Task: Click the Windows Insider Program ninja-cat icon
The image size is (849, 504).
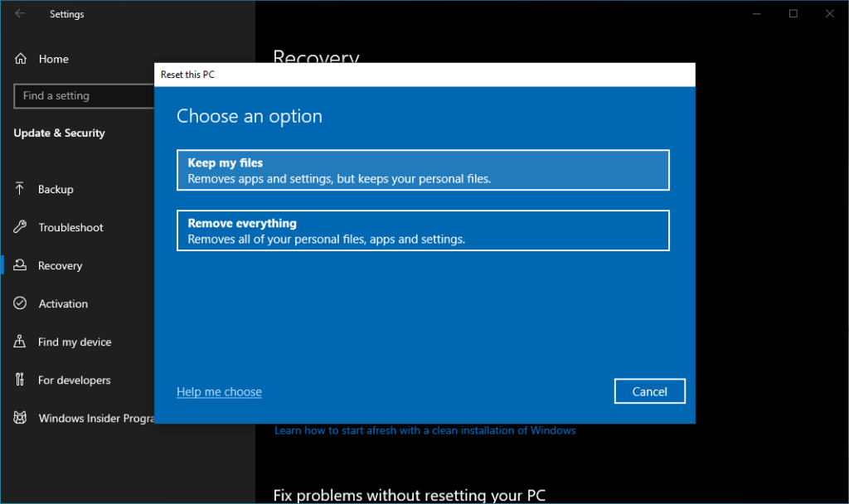Action: tap(18, 418)
